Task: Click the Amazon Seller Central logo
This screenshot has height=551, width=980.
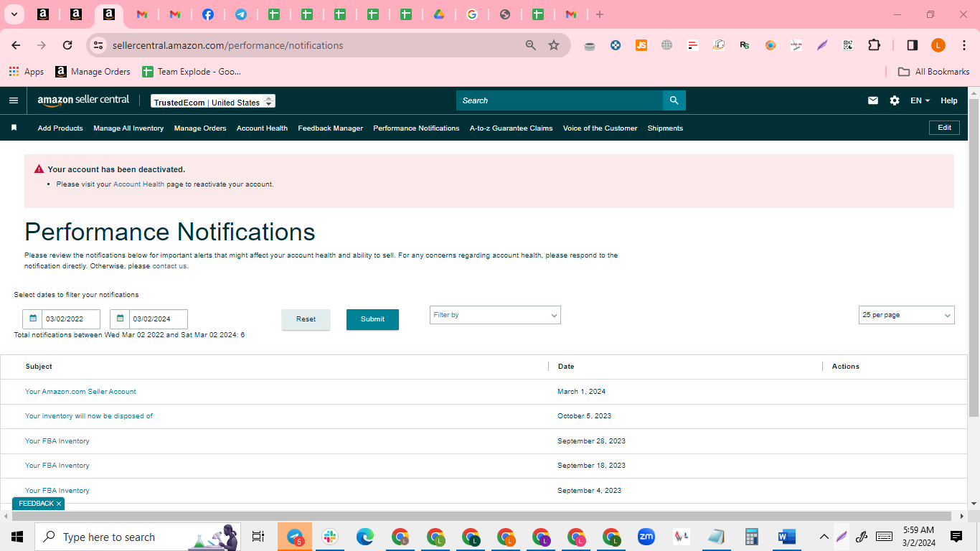Action: (x=83, y=100)
